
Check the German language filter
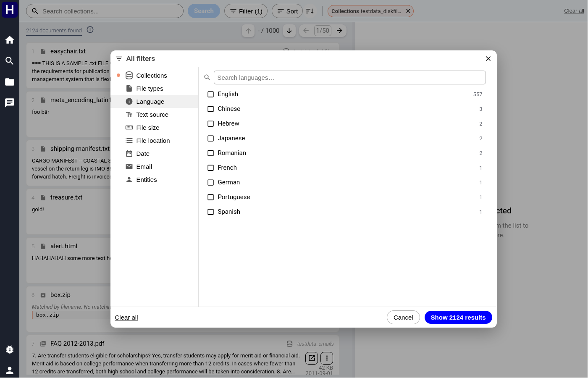[x=211, y=183]
